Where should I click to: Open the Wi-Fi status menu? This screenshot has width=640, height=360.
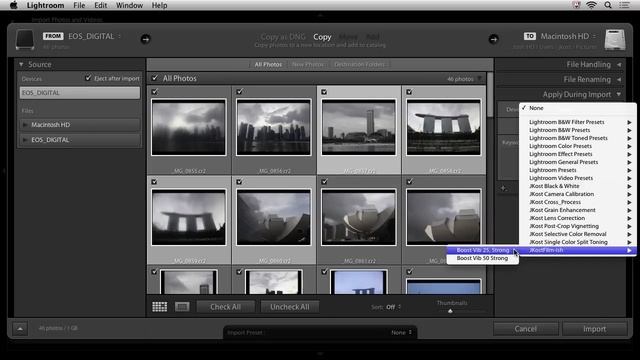(x=591, y=5)
